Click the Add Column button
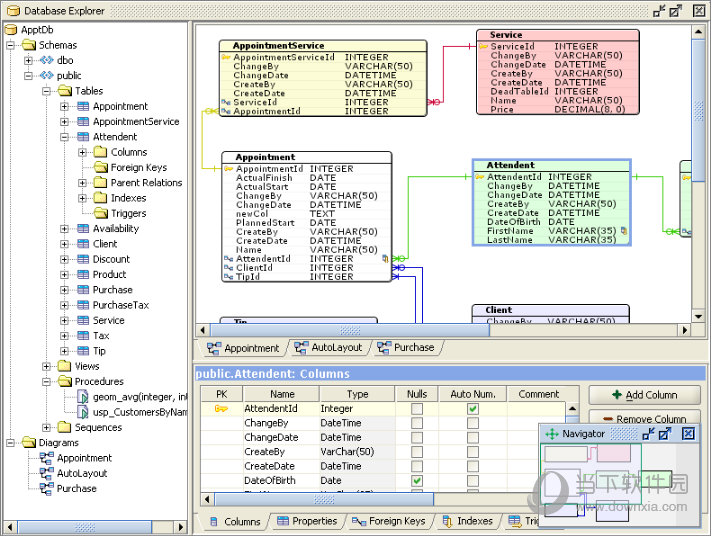The image size is (712, 536). (644, 395)
